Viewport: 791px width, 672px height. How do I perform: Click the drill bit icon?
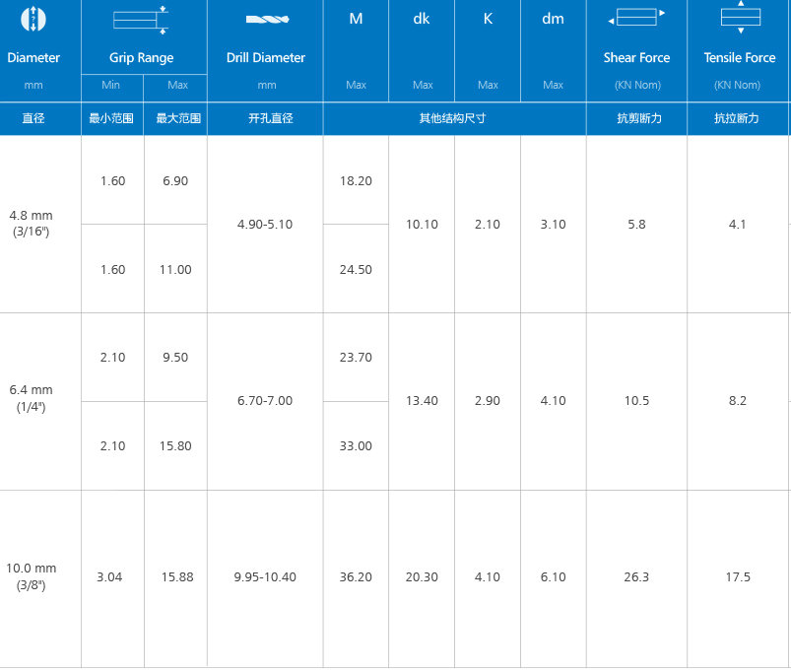[265, 19]
